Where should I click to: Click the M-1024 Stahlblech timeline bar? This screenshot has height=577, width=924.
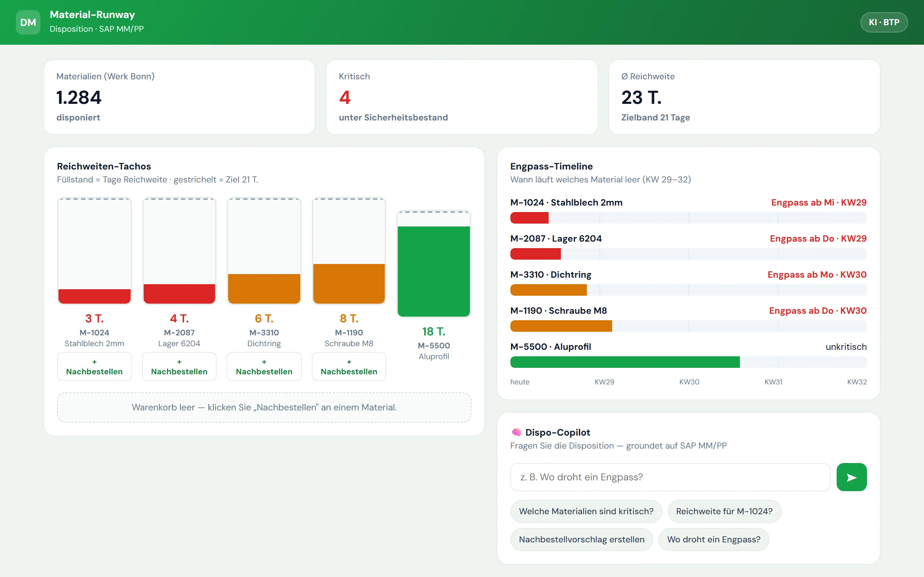[688, 218]
